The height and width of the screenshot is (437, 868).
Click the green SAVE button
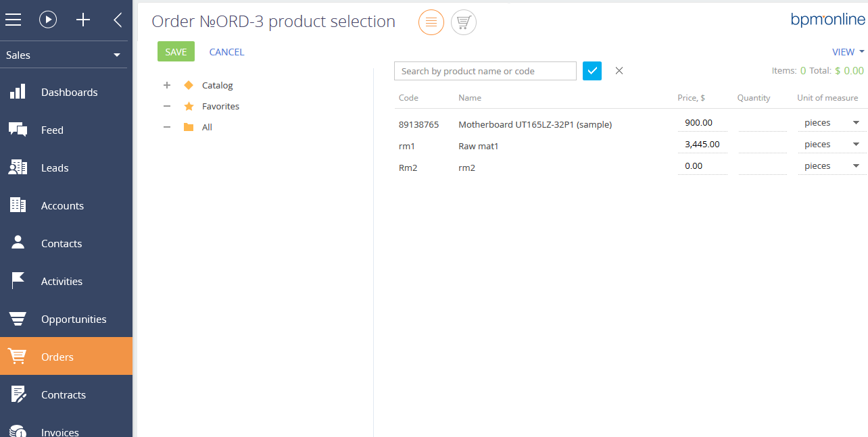176,52
